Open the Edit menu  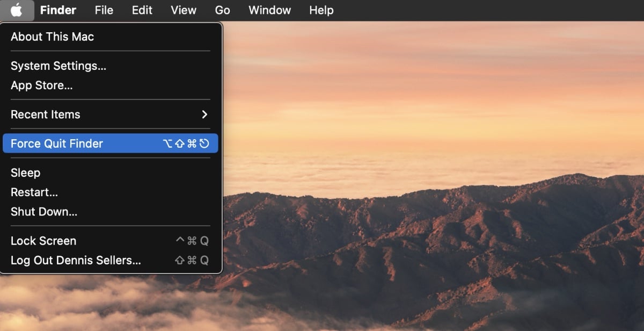click(142, 10)
